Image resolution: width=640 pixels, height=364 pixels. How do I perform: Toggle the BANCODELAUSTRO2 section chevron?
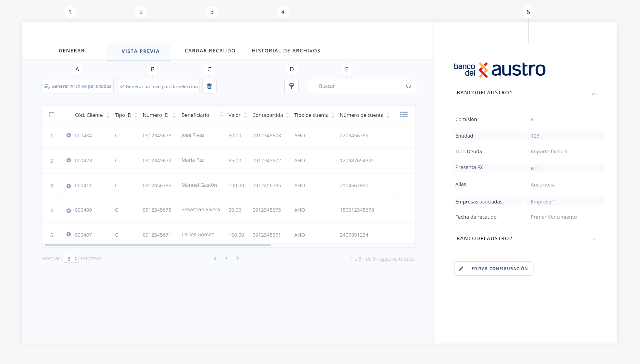(594, 239)
